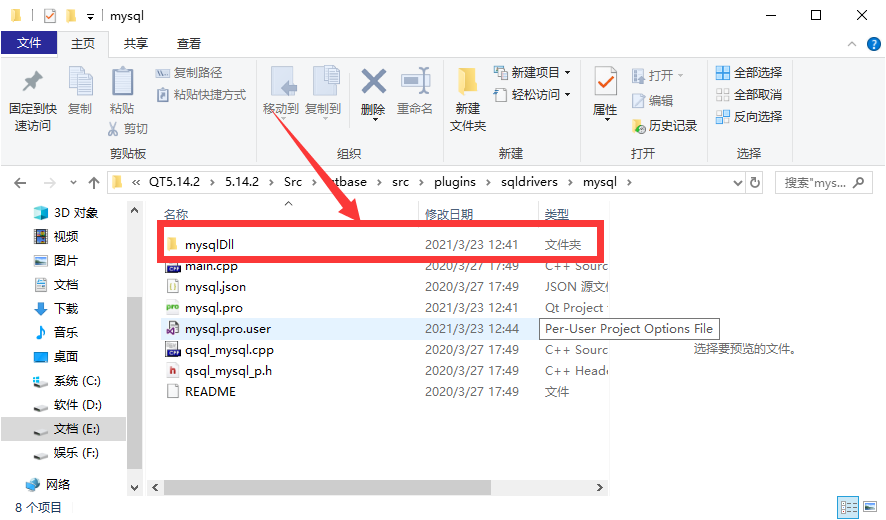Open Entertainment (F:) drive

coord(66,453)
